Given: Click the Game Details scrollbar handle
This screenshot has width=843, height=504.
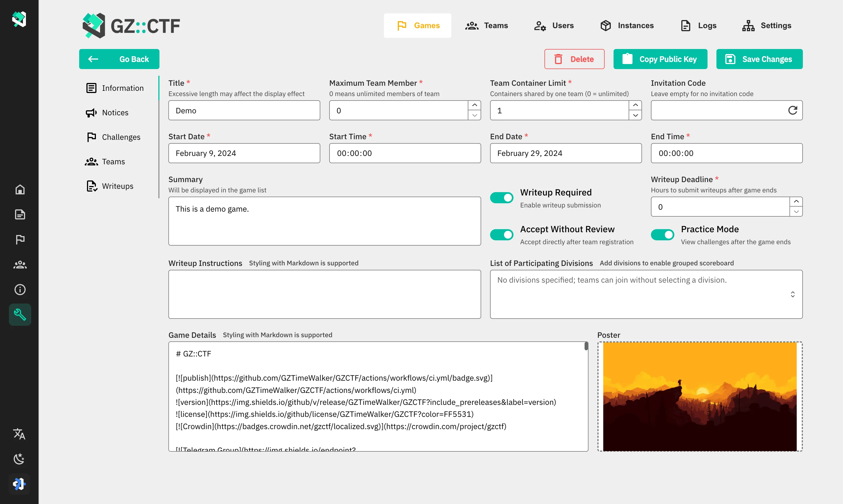Looking at the screenshot, I should (x=586, y=346).
